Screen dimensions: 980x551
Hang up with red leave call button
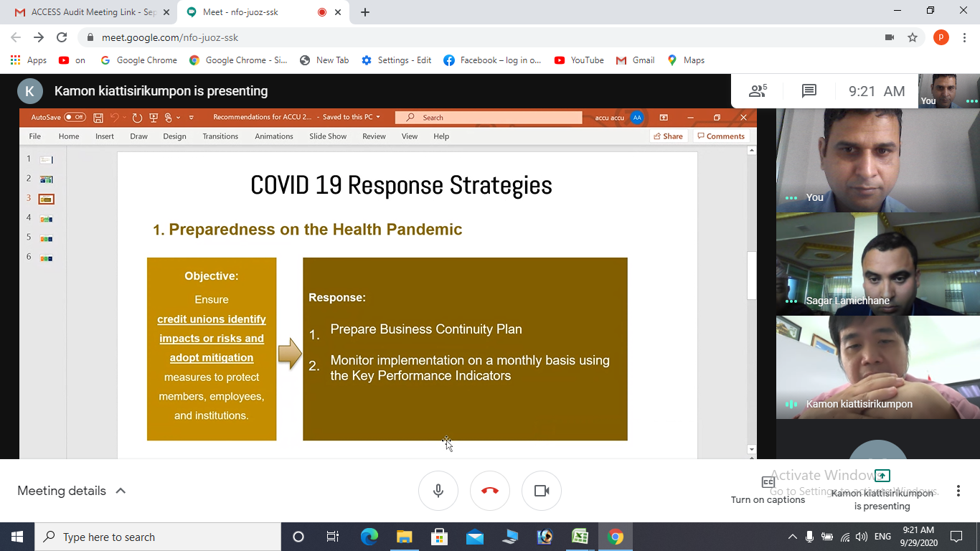coord(490,491)
